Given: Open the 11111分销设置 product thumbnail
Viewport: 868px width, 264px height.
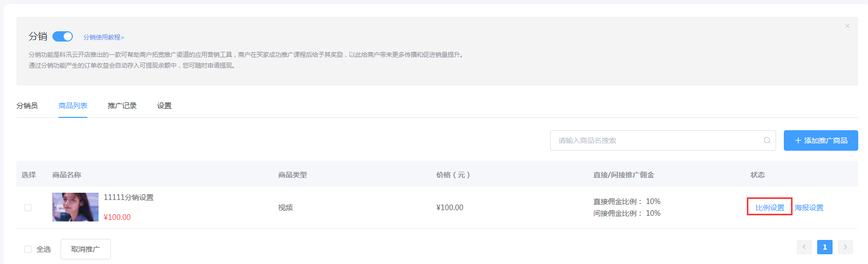Looking at the screenshot, I should coord(75,207).
